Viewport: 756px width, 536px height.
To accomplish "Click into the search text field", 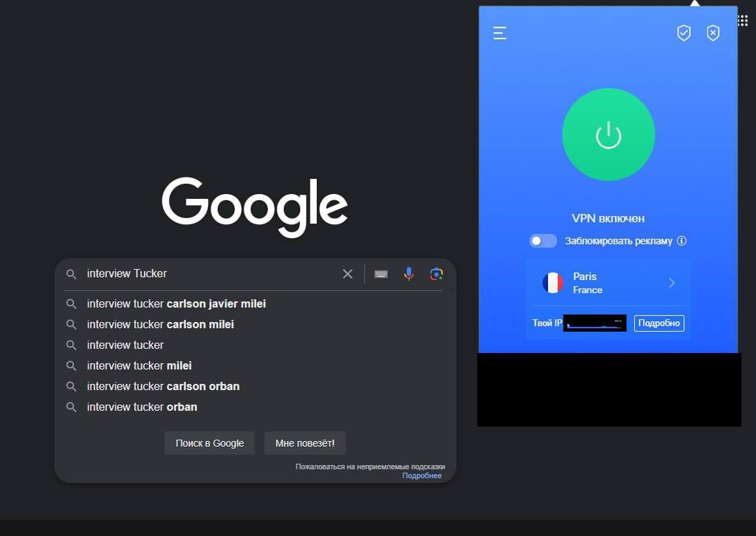I will pos(207,274).
